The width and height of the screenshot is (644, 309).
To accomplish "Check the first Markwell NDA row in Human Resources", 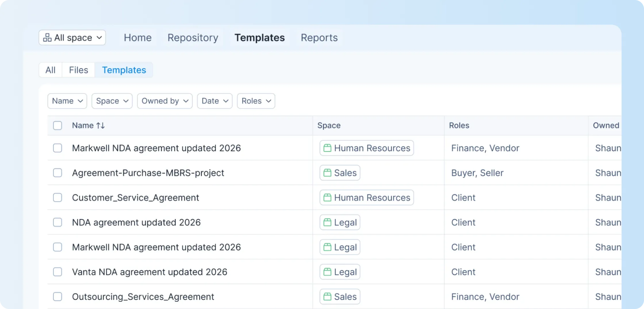I will [x=57, y=148].
